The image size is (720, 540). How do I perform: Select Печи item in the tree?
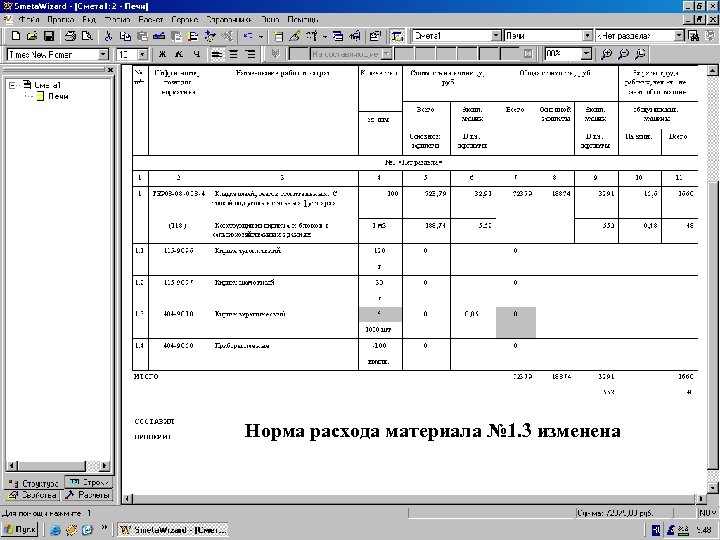click(58, 96)
